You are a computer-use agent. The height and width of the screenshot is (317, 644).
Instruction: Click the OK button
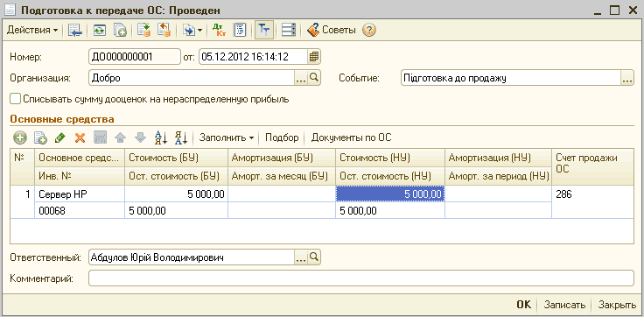click(523, 305)
